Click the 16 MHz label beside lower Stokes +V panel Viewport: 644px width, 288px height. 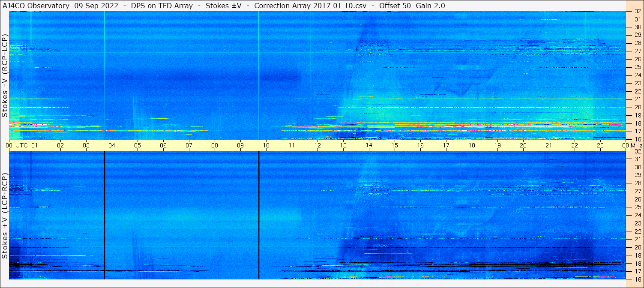[638, 279]
